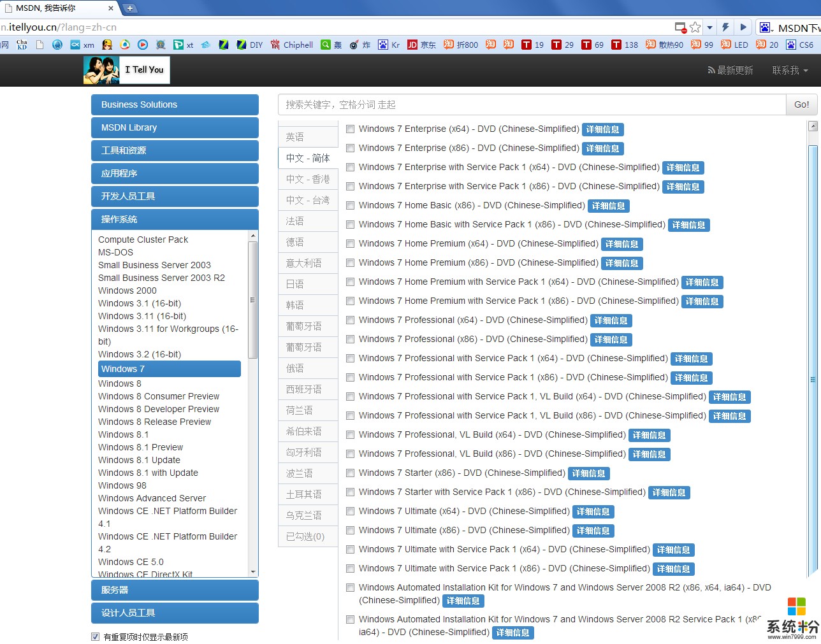This screenshot has height=644, width=821.
Task: Switch to the 韩语 language tab
Action: [x=308, y=305]
